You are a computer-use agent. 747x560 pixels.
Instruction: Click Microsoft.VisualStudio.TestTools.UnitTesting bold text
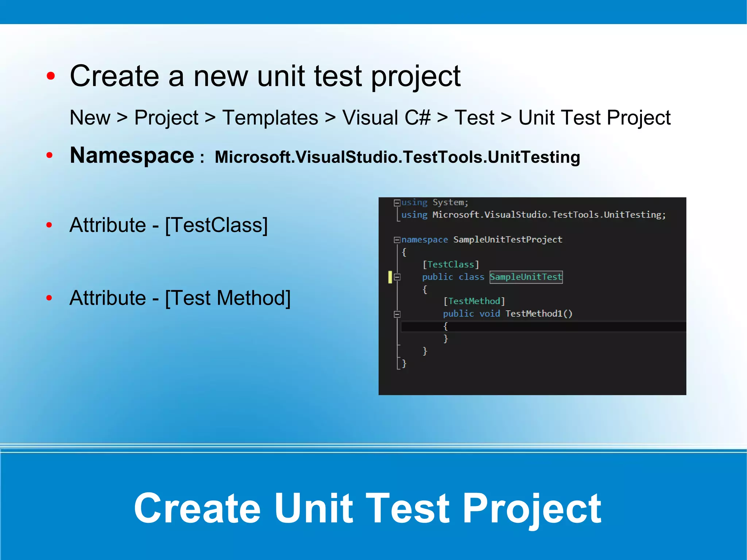397,157
